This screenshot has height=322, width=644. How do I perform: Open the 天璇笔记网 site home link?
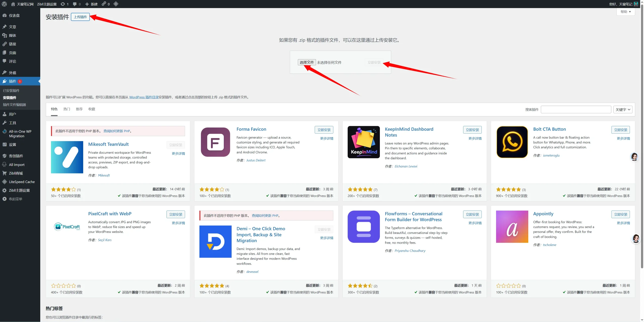[x=22, y=4]
